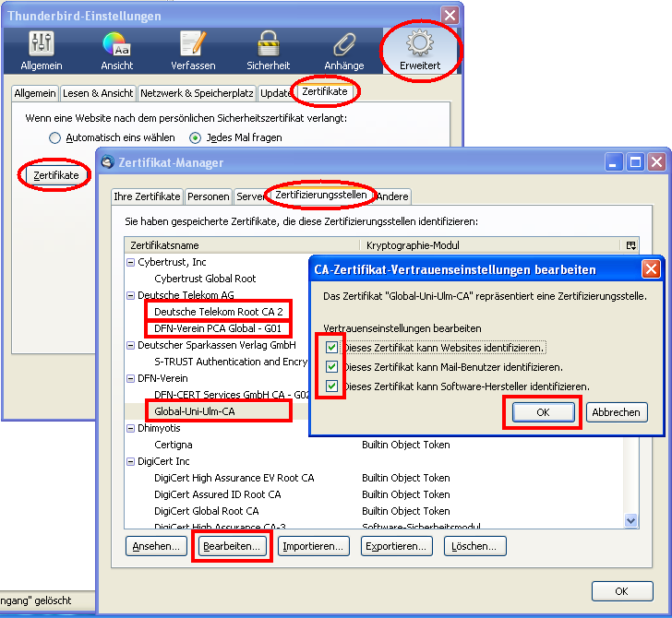The image size is (672, 618).
Task: Select the 'Automatisch eins wählen' radio button
Action: [x=54, y=138]
